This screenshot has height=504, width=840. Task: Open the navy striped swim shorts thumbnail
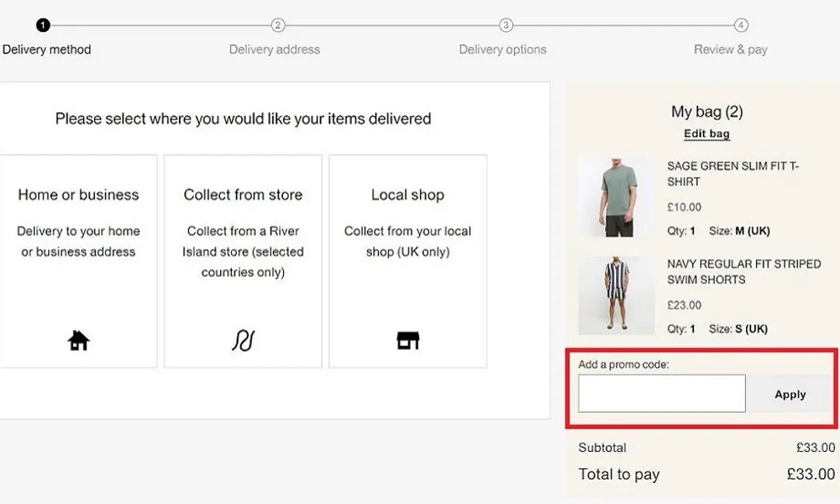[x=616, y=295]
